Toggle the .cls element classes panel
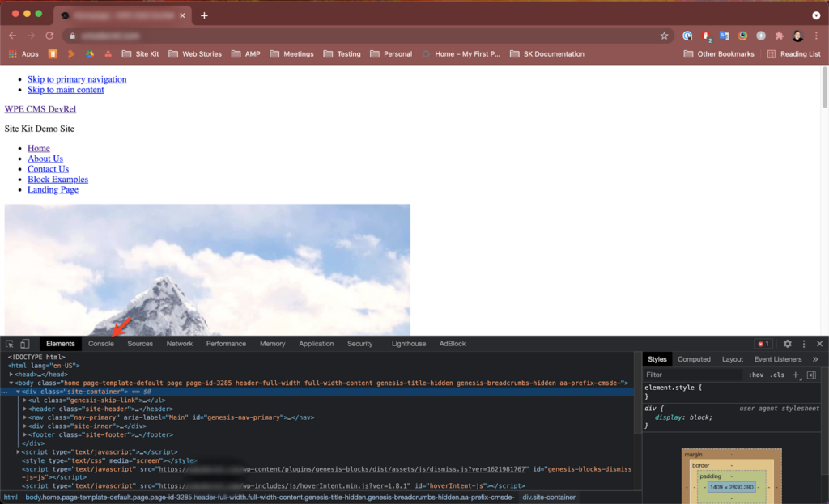This screenshot has height=504, width=829. [777, 375]
